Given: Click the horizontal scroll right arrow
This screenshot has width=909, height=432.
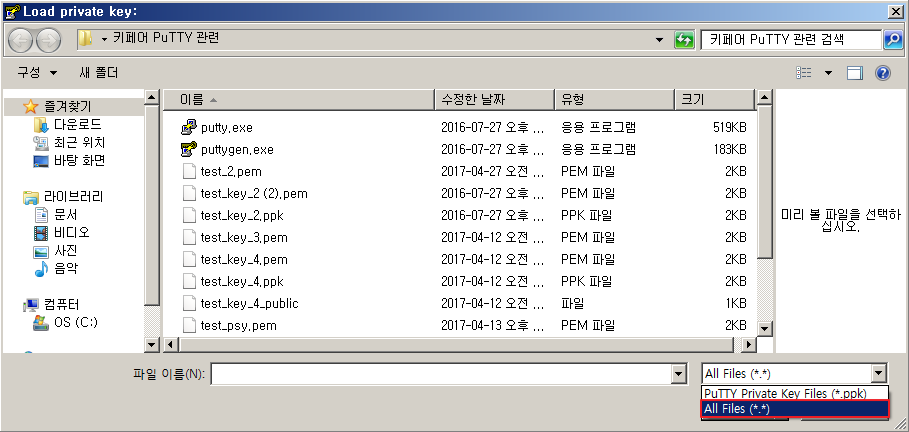Looking at the screenshot, I should (749, 344).
